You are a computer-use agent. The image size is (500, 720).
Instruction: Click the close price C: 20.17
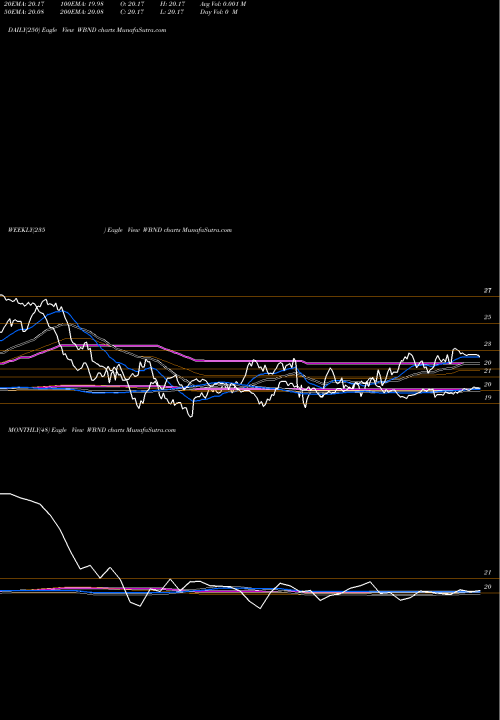pos(132,12)
